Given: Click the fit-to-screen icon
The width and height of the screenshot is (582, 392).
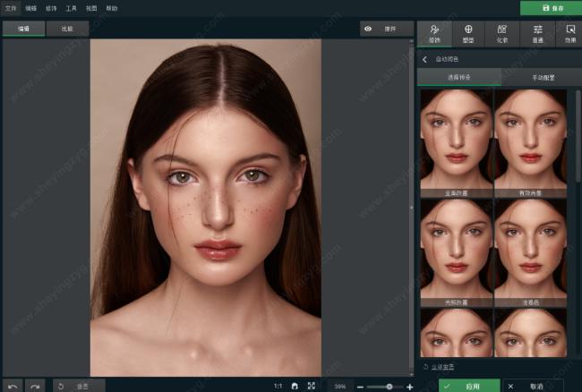Looking at the screenshot, I should click(312, 386).
